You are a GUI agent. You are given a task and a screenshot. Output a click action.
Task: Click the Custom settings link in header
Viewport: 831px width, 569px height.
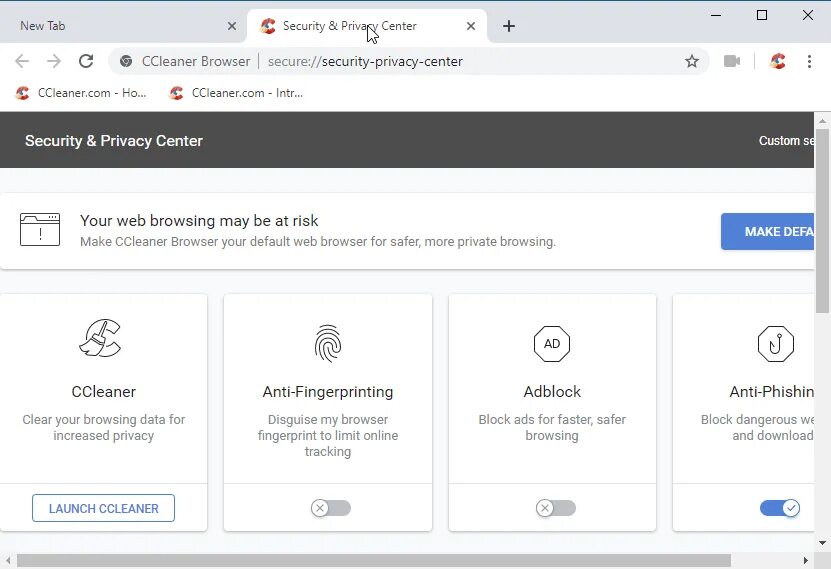click(786, 141)
